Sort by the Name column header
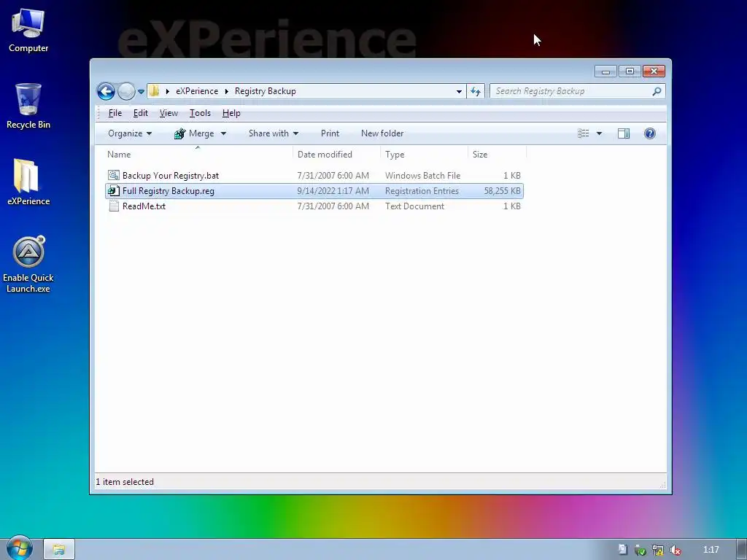This screenshot has width=747, height=560. tap(198, 155)
